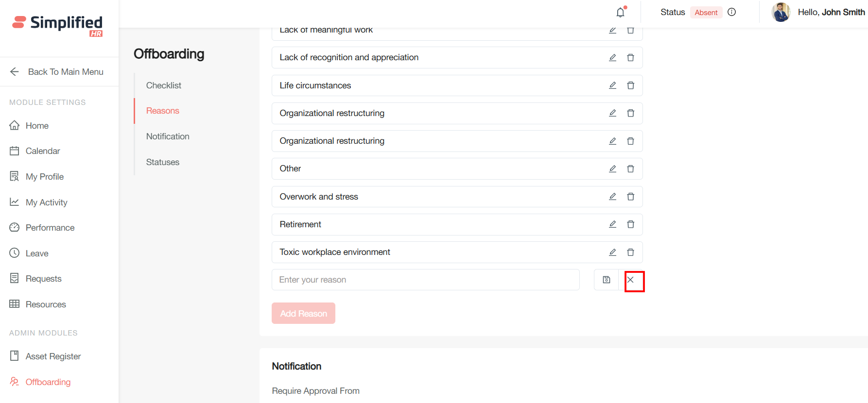Image resolution: width=868 pixels, height=403 pixels.
Task: Delete the 'Overwork and stress' reason
Action: click(x=630, y=197)
